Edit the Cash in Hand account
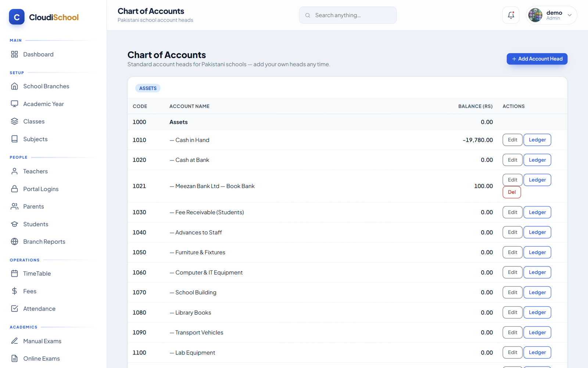 click(512, 140)
